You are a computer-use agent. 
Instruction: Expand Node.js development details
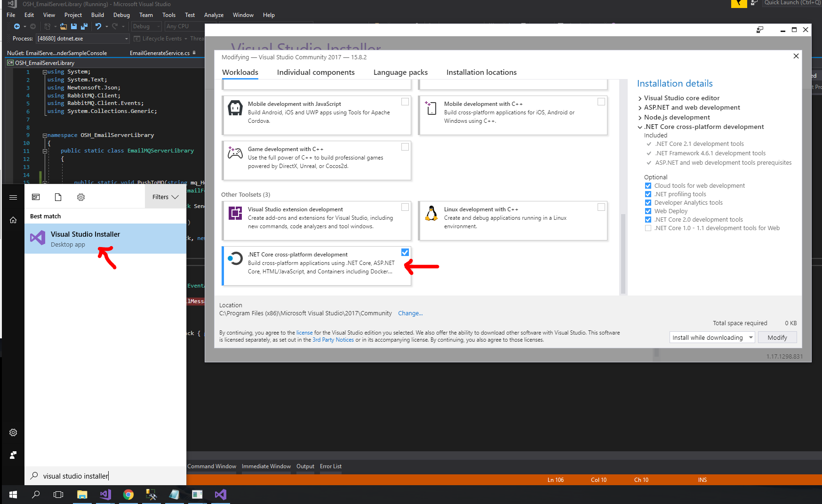[640, 118]
